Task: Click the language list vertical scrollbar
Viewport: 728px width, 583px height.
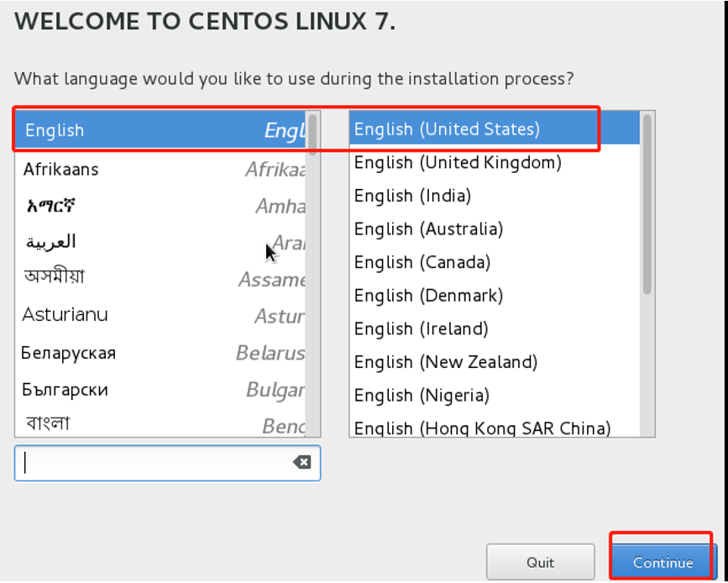Action: [313, 274]
